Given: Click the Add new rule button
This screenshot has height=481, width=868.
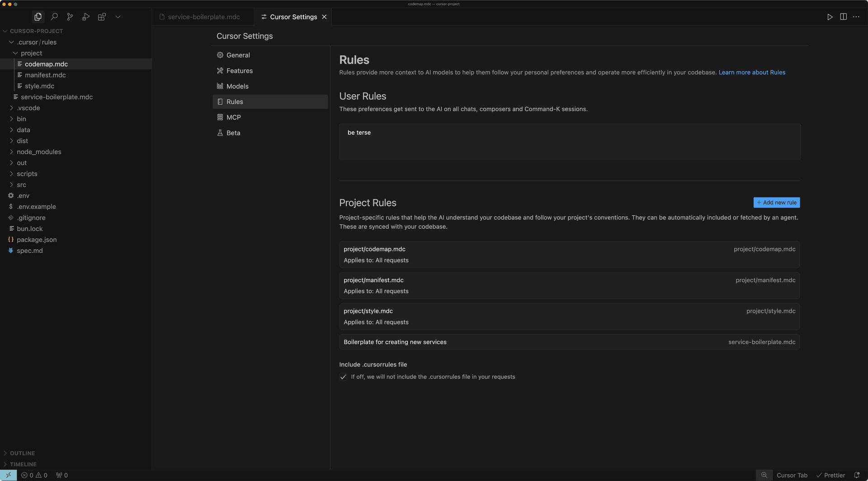Looking at the screenshot, I should click(777, 203).
